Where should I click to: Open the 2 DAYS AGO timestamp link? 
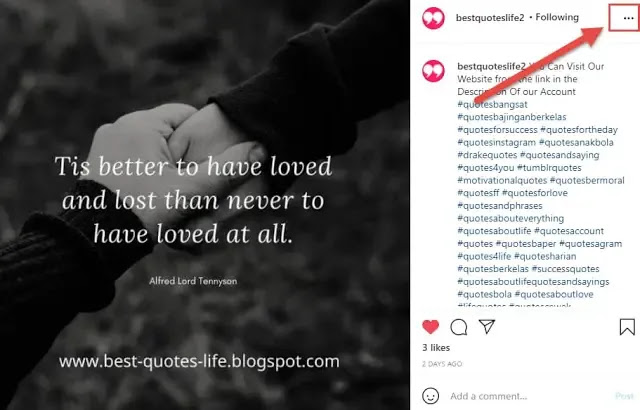[442, 364]
